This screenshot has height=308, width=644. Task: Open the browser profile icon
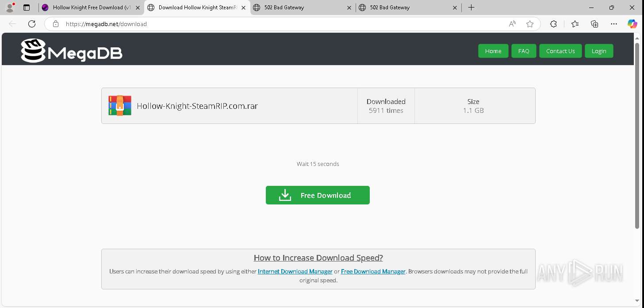[x=10, y=8]
